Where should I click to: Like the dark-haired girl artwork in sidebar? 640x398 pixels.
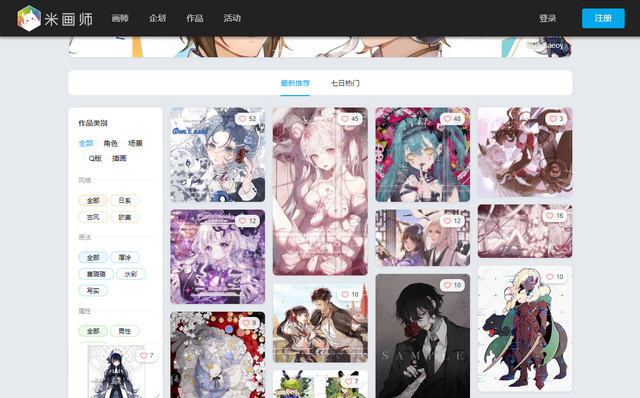tap(143, 356)
